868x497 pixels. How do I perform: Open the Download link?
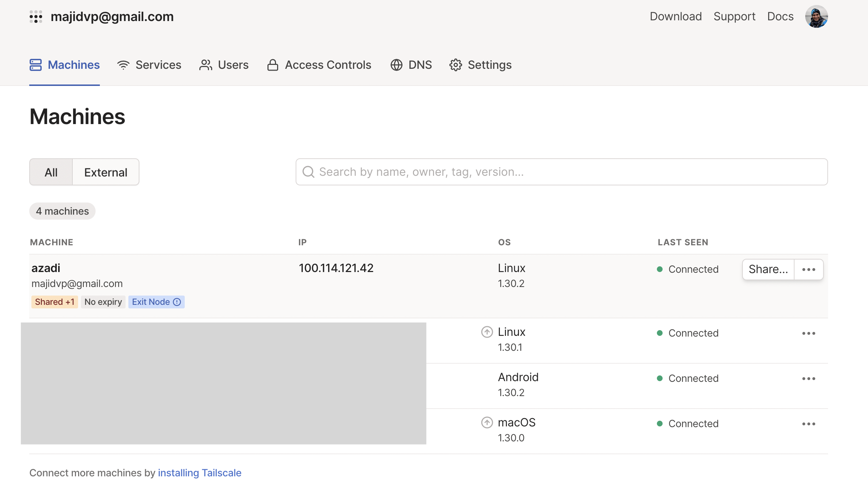point(676,16)
